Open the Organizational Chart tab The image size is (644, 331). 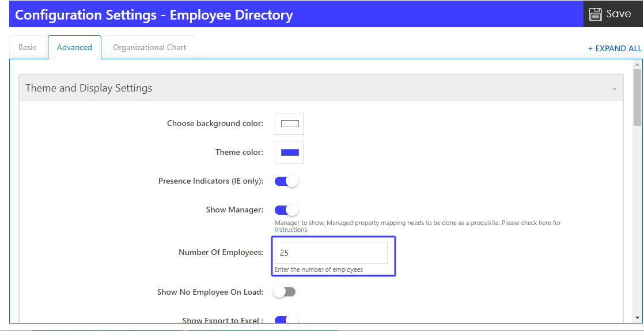coord(149,47)
